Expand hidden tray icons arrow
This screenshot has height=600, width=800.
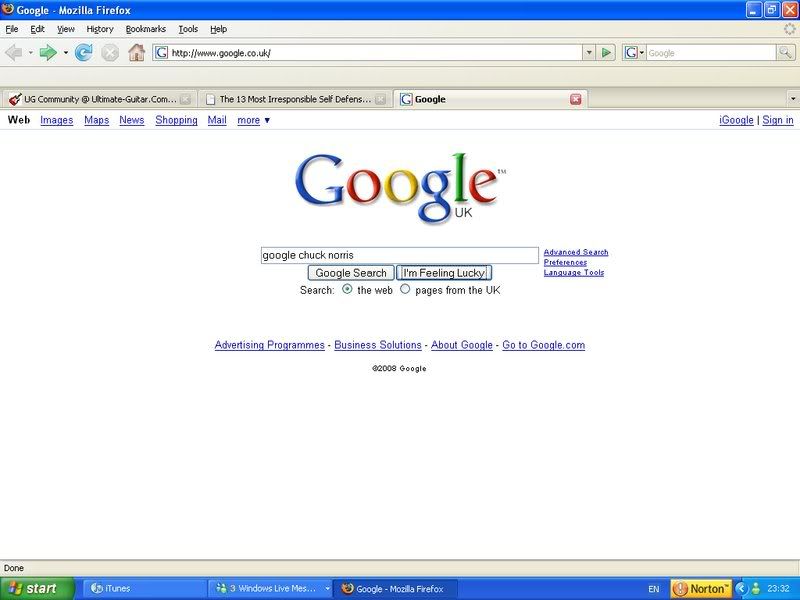coord(741,588)
